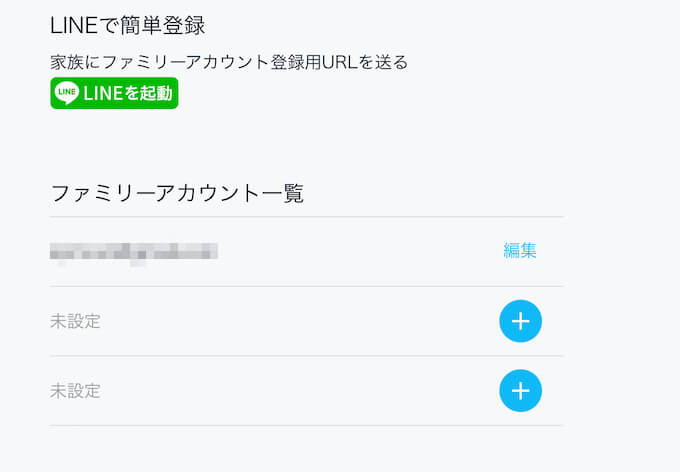Add account with second plus icon
Image resolution: width=680 pixels, height=472 pixels.
pos(520,390)
